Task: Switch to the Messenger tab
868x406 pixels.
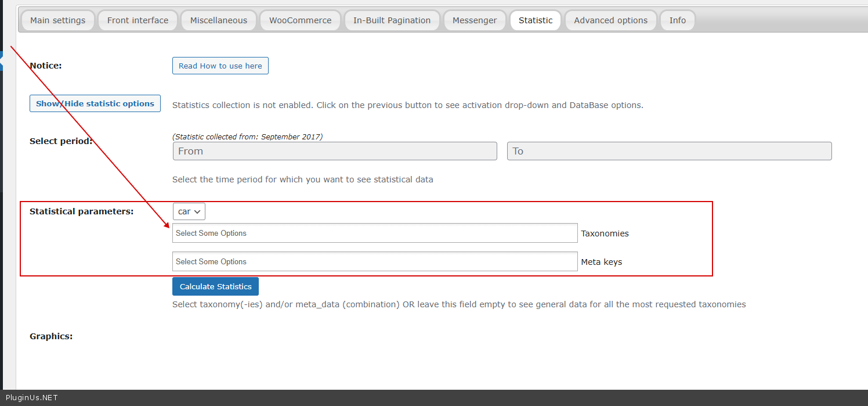Action: pyautogui.click(x=474, y=20)
